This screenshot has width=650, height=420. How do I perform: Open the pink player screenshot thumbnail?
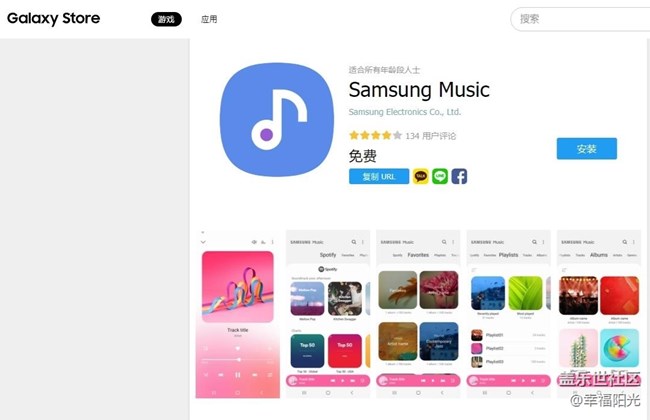[238, 314]
